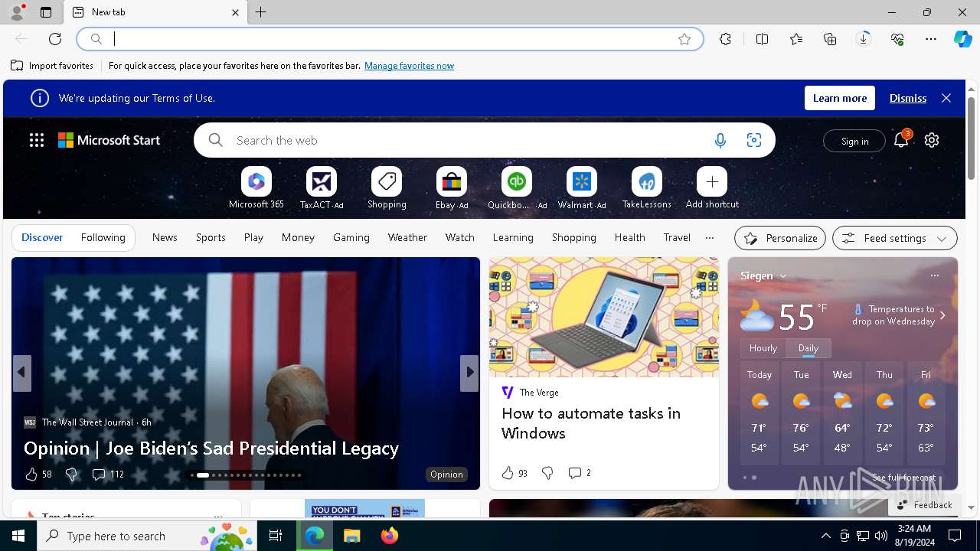Dislike the Verge automate tasks article
Image resolution: width=980 pixels, height=551 pixels.
547,473
